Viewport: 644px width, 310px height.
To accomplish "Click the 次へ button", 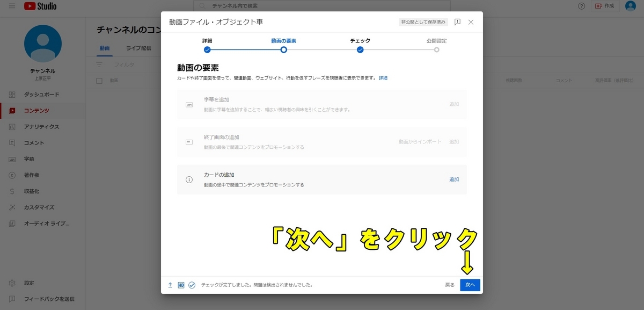I will (470, 285).
